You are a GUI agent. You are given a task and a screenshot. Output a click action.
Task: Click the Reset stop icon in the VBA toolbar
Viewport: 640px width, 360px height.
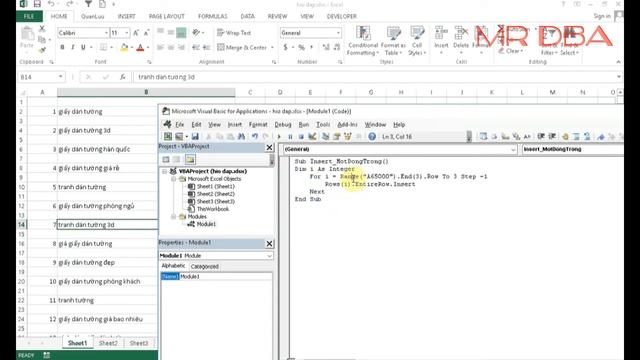click(301, 136)
